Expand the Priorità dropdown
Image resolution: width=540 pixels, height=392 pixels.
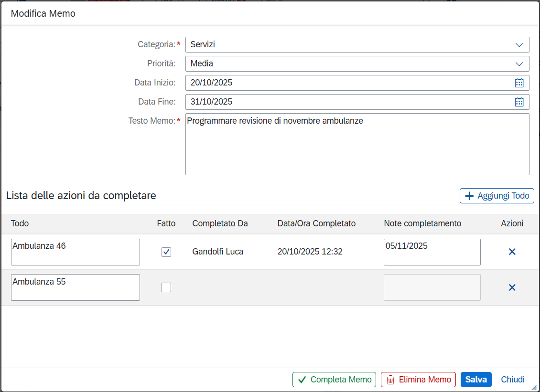click(519, 64)
